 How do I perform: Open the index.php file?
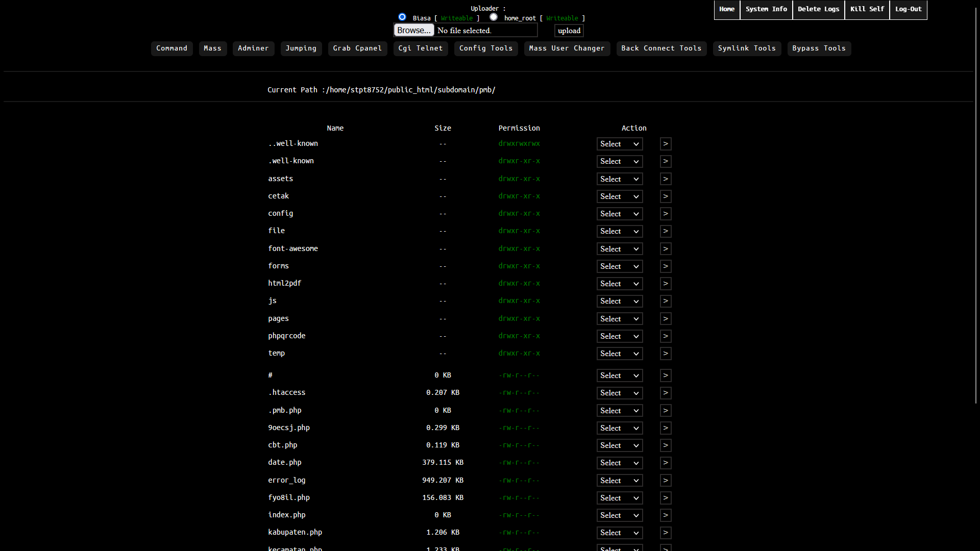coord(287,515)
